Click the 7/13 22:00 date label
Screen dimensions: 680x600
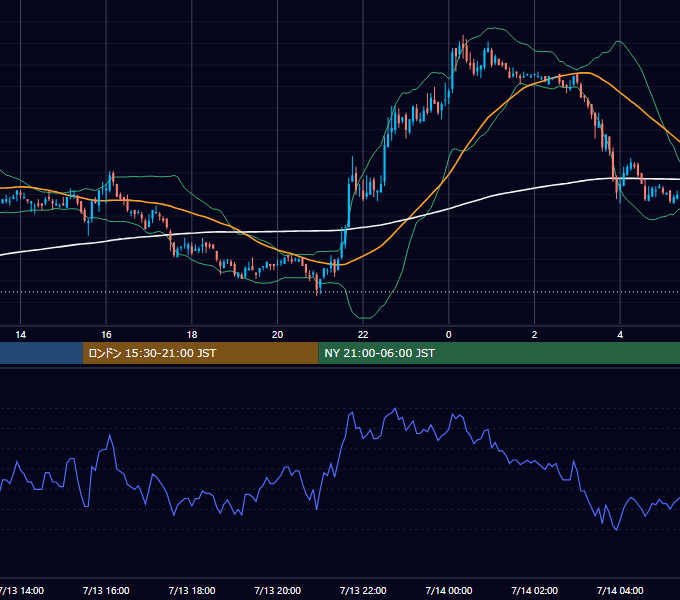(x=363, y=590)
